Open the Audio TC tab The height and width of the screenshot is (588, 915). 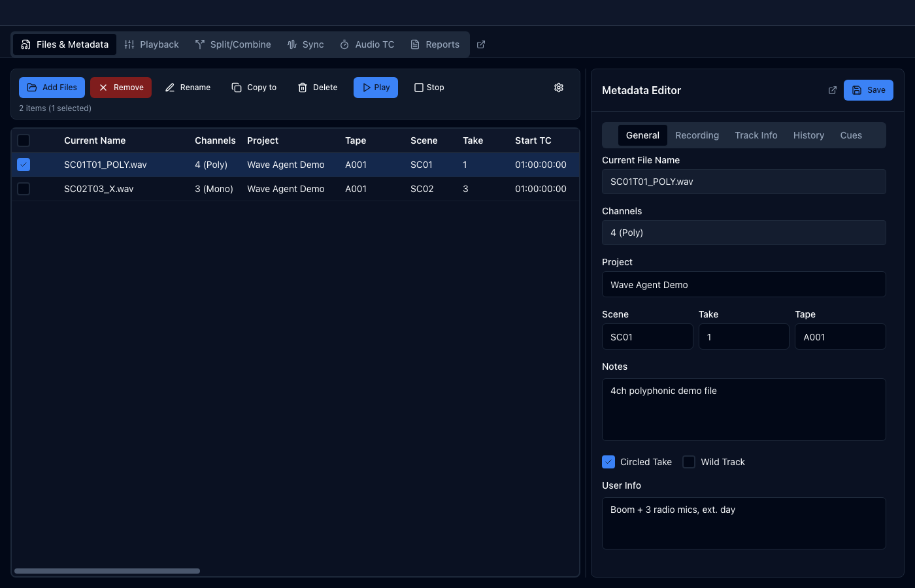tap(367, 44)
